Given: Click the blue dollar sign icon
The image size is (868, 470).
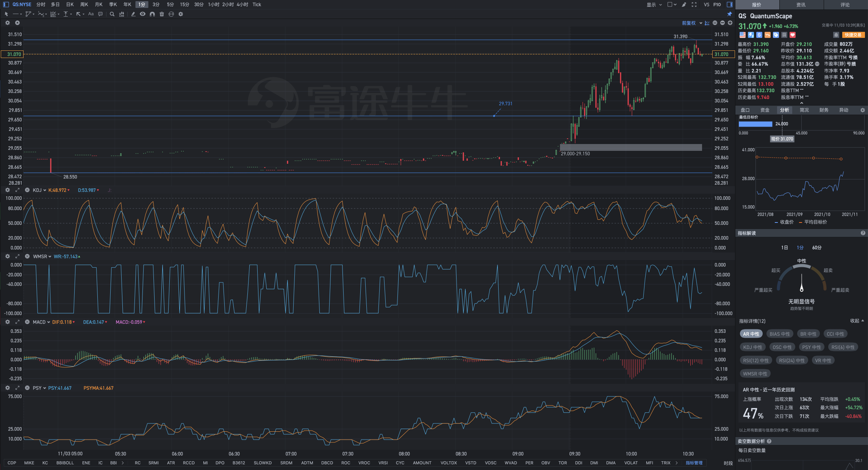Looking at the screenshot, I should [x=759, y=35].
